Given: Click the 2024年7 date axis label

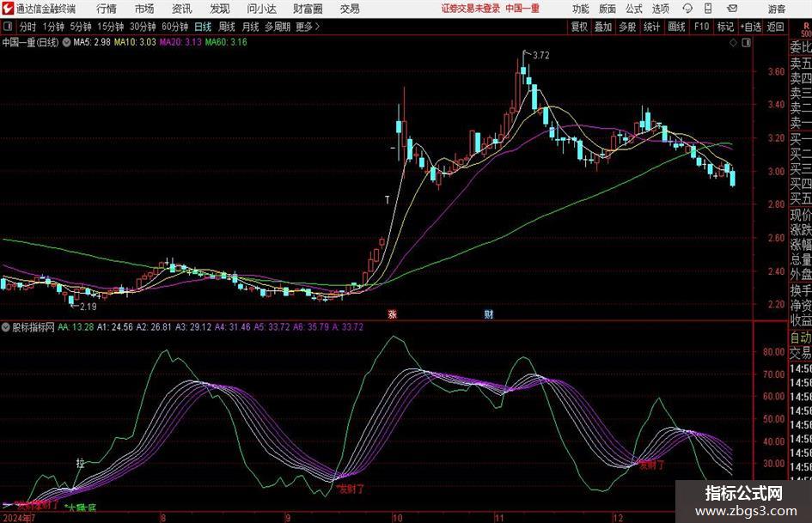Looking at the screenshot, I should tap(19, 517).
